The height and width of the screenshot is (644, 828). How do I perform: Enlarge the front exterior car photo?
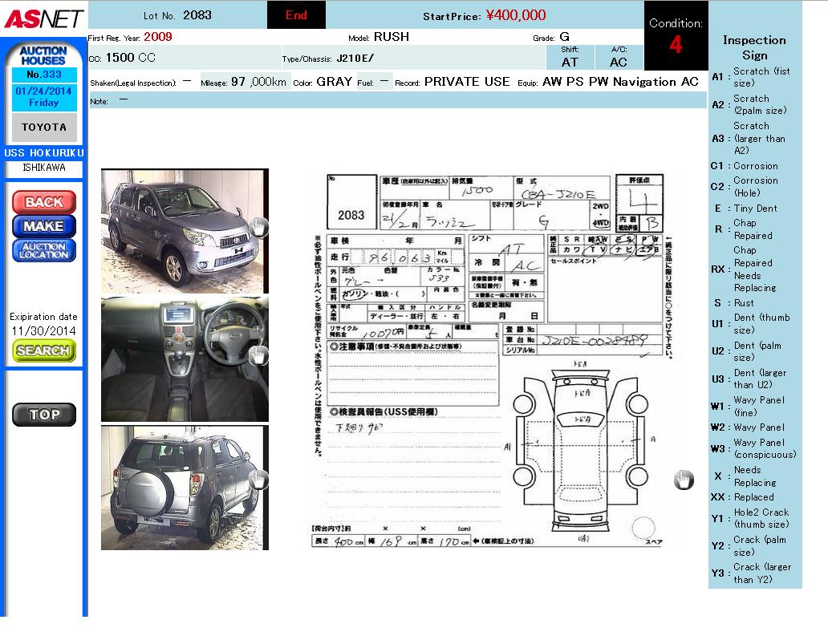(177, 231)
